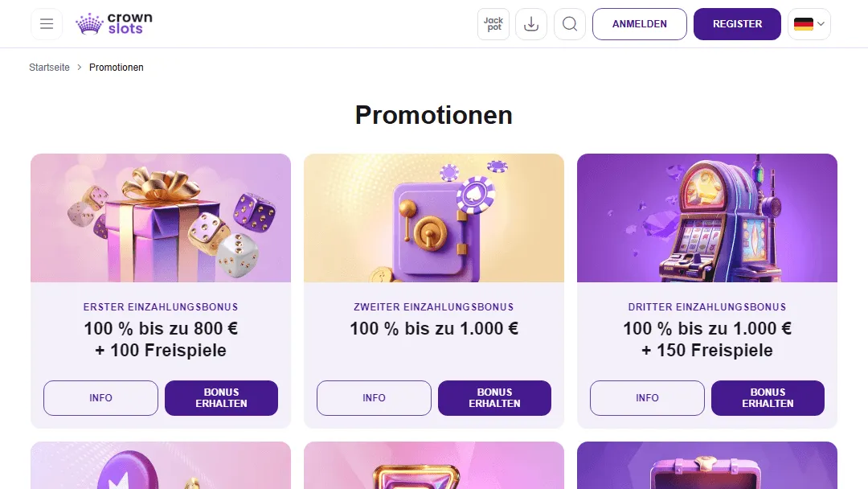Image resolution: width=868 pixels, height=489 pixels.
Task: Open the search function
Action: coord(570,23)
